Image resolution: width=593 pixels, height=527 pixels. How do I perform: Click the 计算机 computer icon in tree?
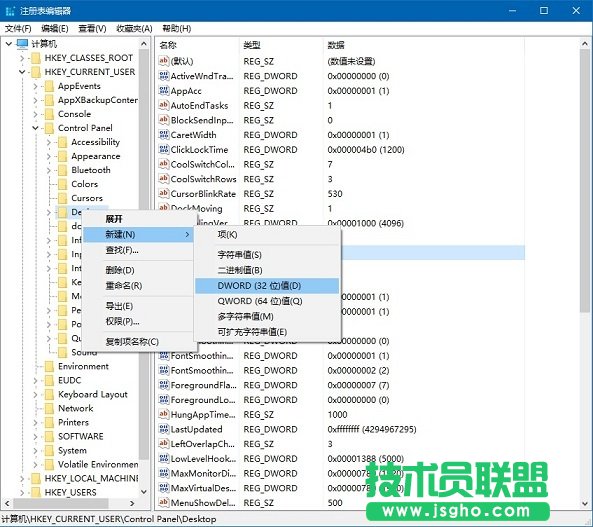click(22, 44)
